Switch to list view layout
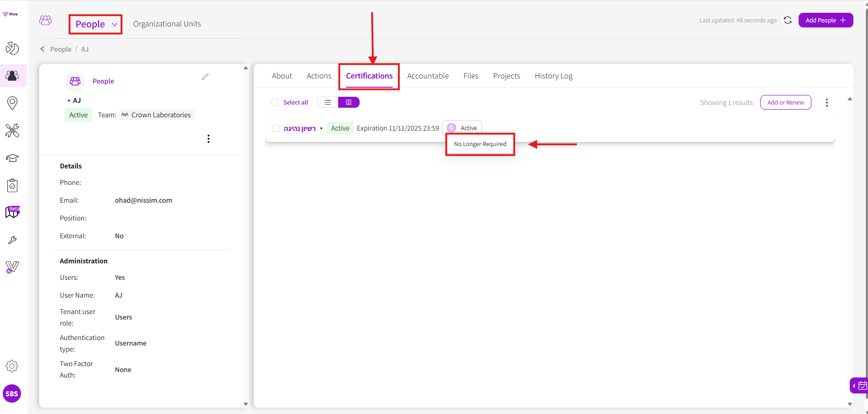This screenshot has height=414, width=868. (x=328, y=102)
